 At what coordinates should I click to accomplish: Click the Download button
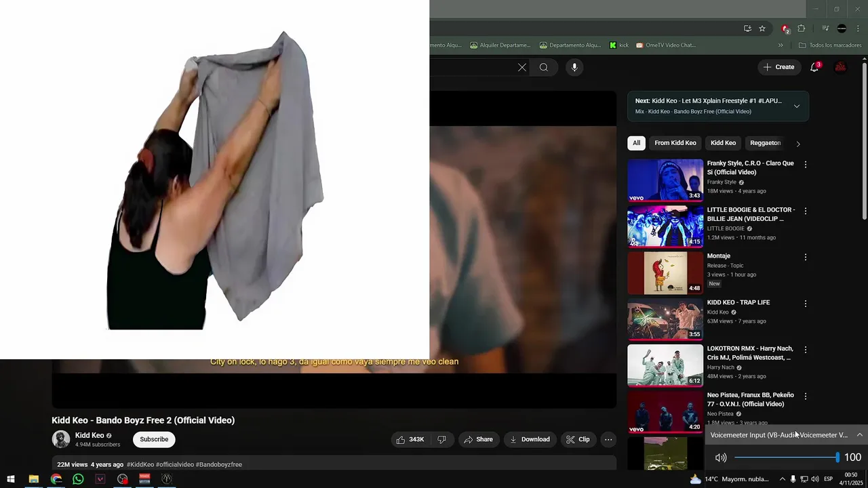tap(530, 439)
